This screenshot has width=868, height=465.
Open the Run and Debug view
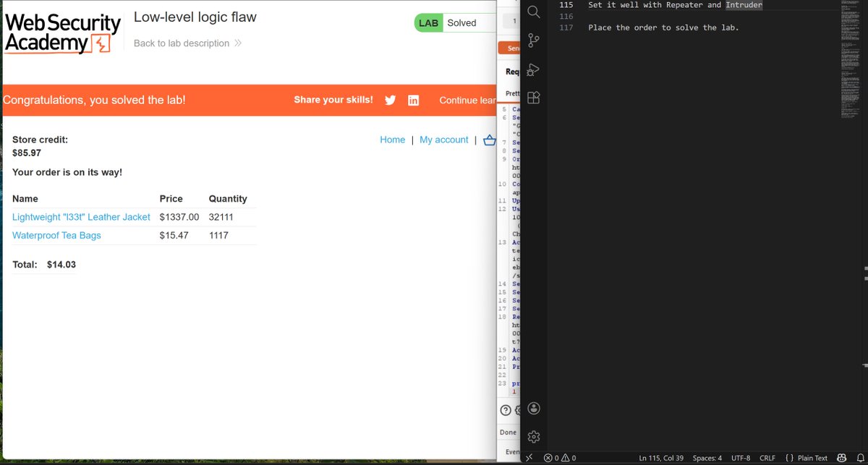click(533, 69)
